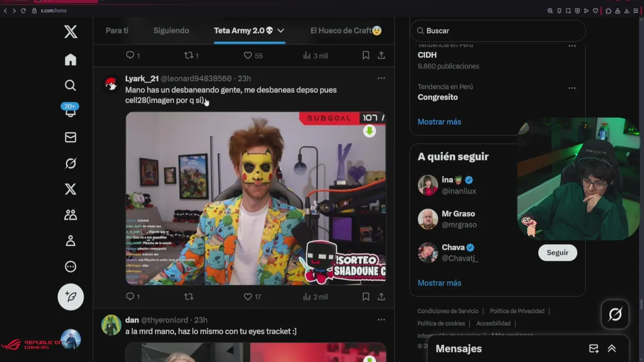Viewport: 644px width, 362px height.
Task: Reload the page with the browser refresh icon
Action: point(23,11)
